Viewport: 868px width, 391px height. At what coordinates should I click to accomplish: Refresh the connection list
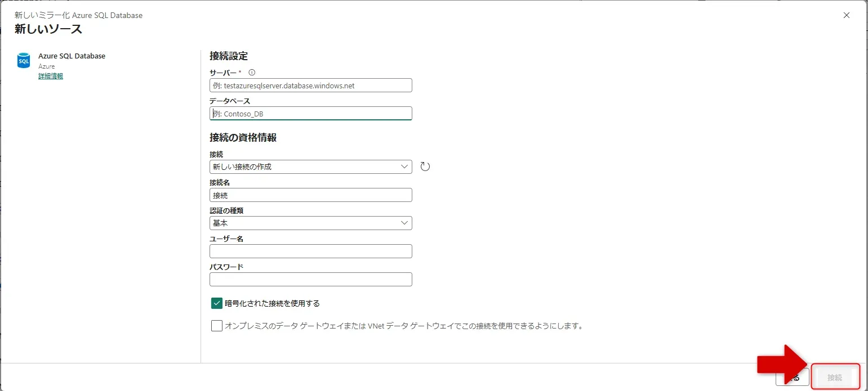tap(425, 166)
